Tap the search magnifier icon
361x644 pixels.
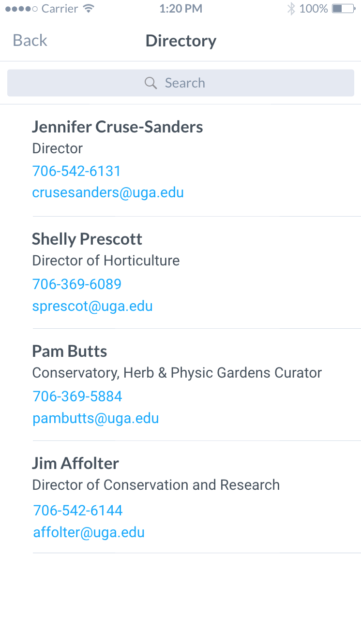150,83
